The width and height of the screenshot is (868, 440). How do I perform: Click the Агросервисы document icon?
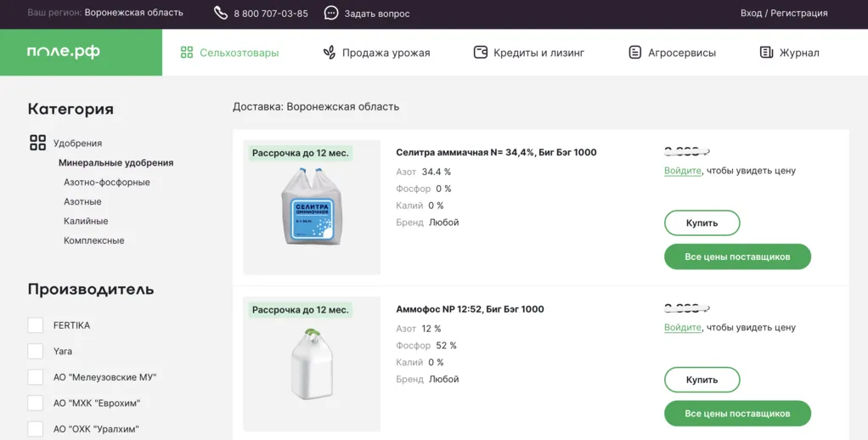click(x=635, y=53)
